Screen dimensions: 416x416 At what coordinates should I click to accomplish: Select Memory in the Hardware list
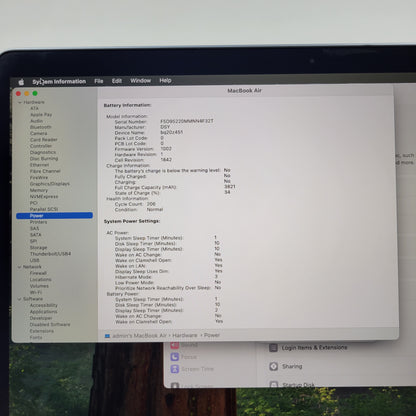pyautogui.click(x=39, y=190)
